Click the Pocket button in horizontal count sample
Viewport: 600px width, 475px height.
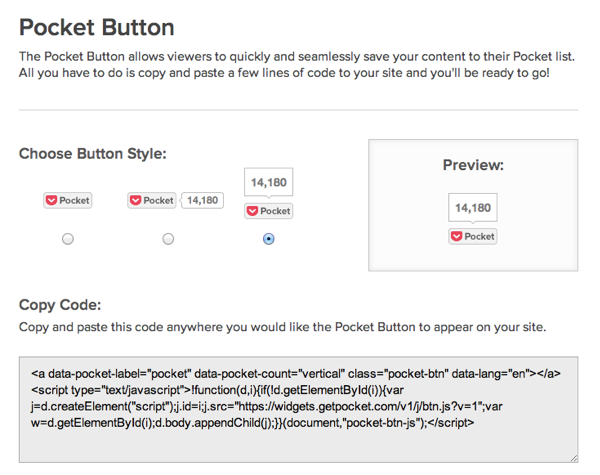[152, 200]
